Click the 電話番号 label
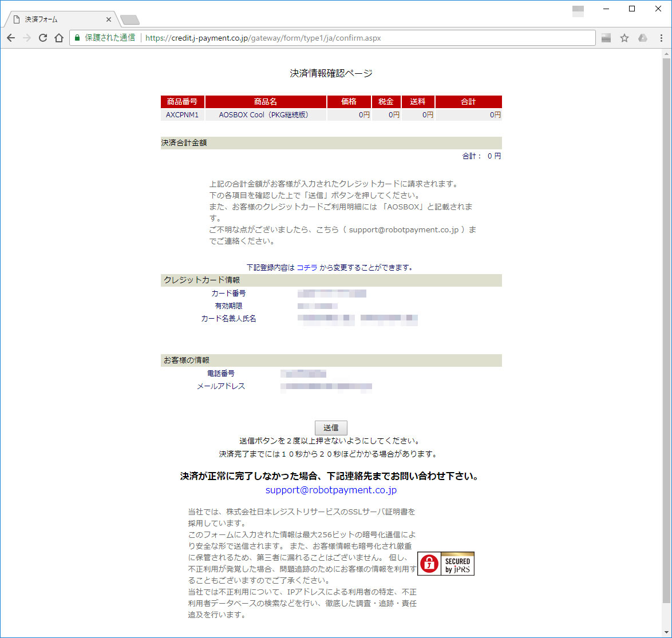672x638 pixels. click(221, 374)
